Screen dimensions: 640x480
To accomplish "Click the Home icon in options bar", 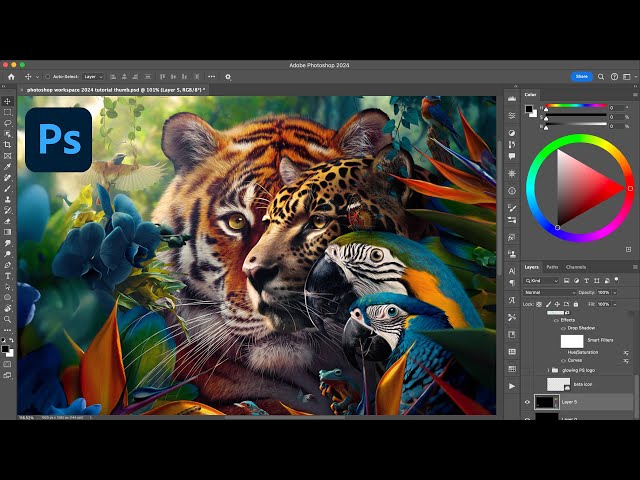I will click(x=11, y=76).
